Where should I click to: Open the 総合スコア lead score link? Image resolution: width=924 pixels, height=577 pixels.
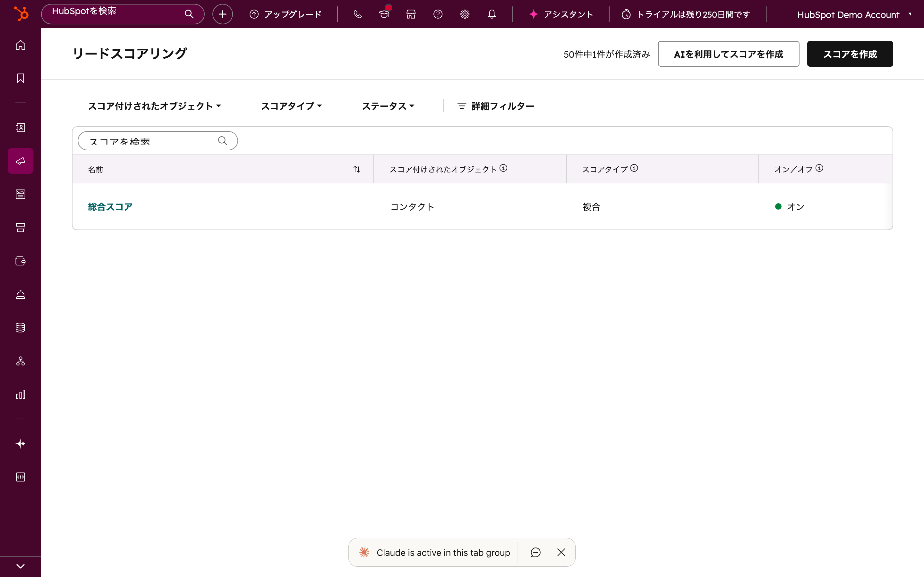coord(110,206)
